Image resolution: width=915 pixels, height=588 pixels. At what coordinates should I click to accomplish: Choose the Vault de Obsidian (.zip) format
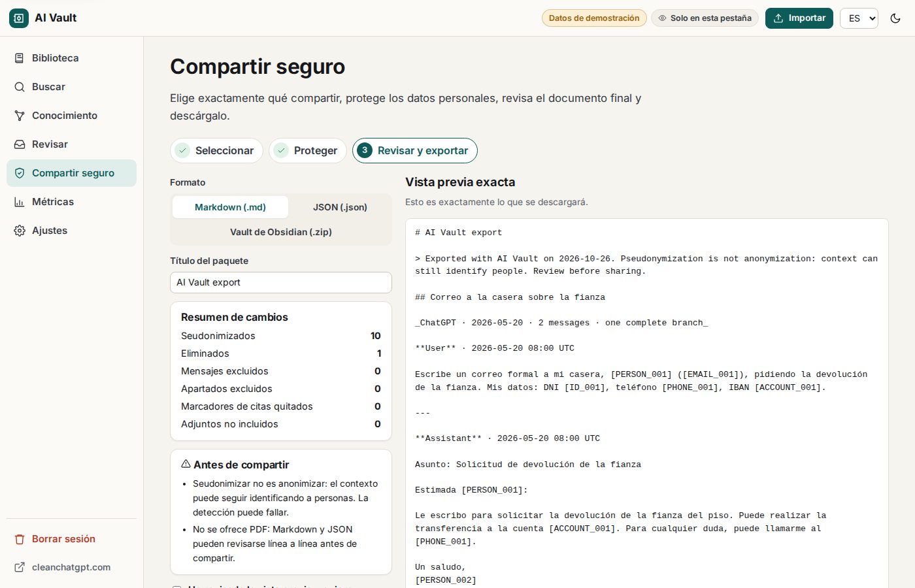281,232
